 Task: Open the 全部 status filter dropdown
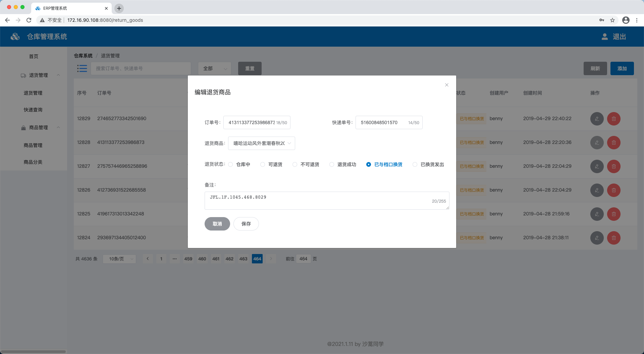coord(215,68)
